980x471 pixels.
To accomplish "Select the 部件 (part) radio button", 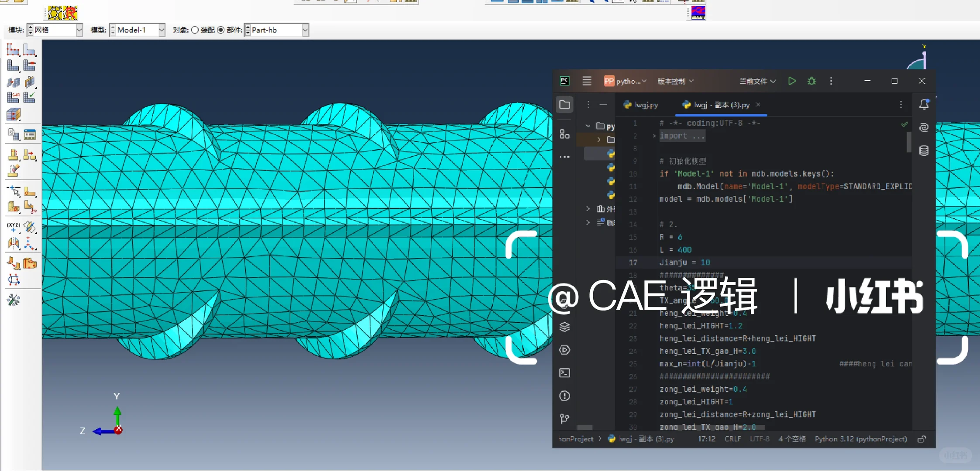I will pyautogui.click(x=221, y=30).
